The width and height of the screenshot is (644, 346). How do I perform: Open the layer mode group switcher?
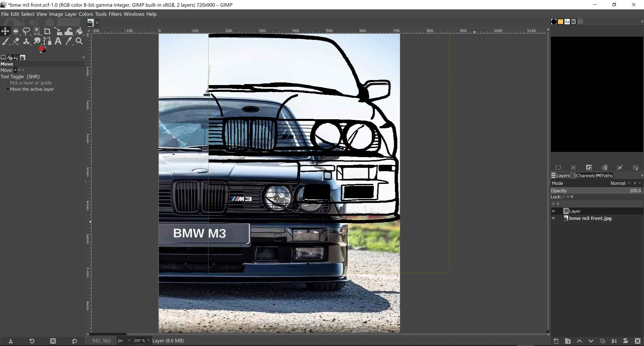637,183
